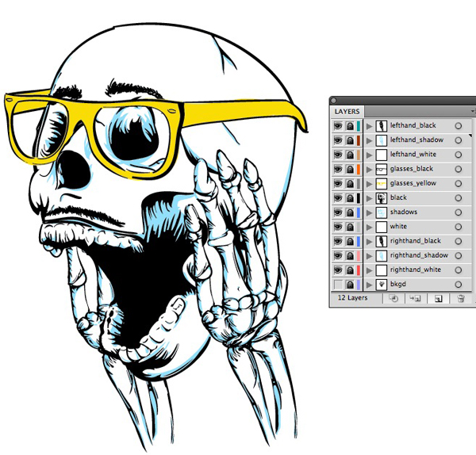The width and height of the screenshot is (476, 455).
Task: Hide the black layer
Action: click(338, 197)
